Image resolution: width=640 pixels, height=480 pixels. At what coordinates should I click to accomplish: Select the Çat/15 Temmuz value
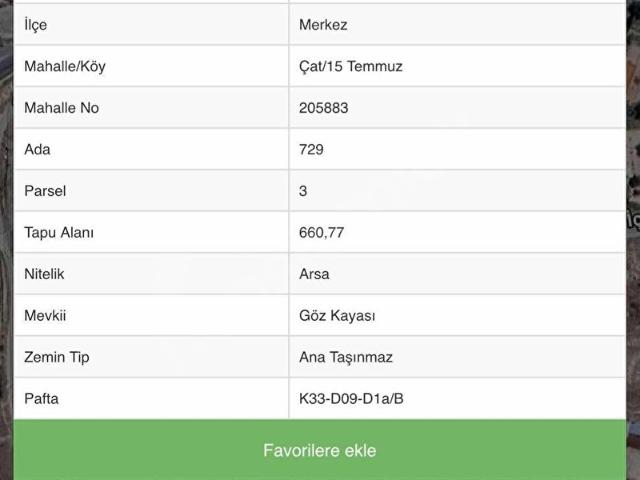pyautogui.click(x=351, y=67)
